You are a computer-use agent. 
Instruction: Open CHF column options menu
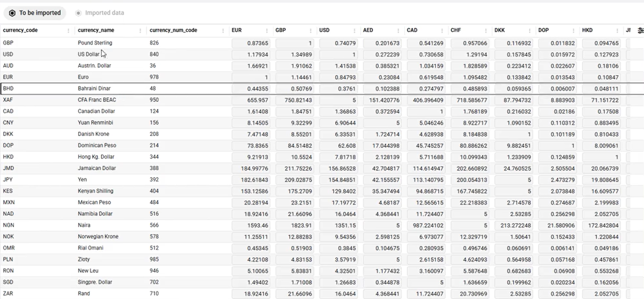[486, 30]
